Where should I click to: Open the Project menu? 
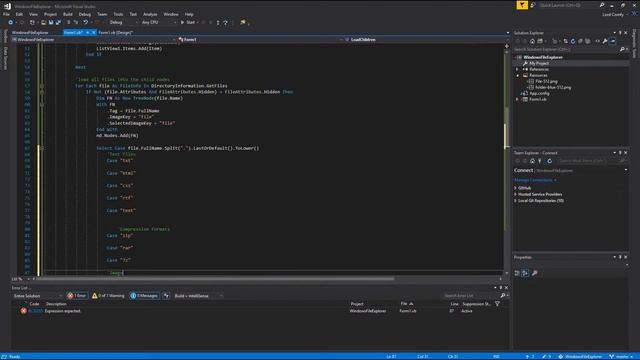[x=50, y=14]
